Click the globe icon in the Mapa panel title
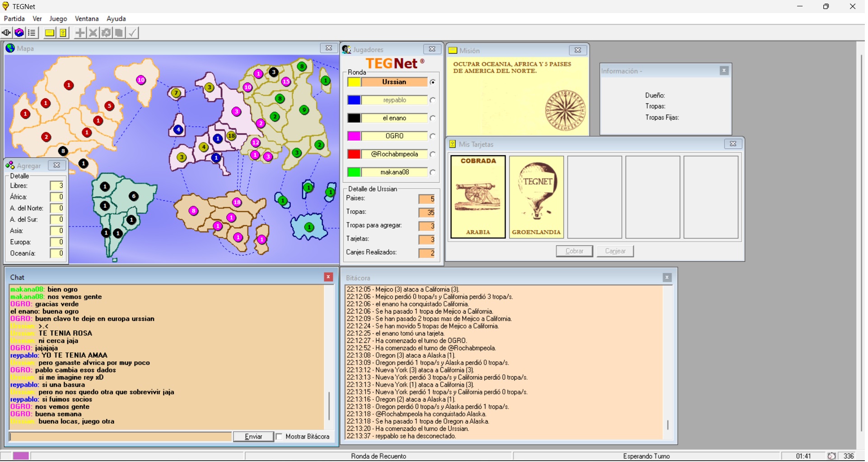Viewport: 868px width, 462px height. (x=10, y=48)
